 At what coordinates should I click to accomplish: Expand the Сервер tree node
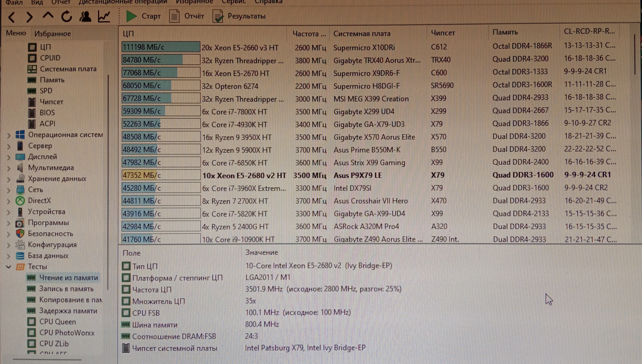(9, 146)
